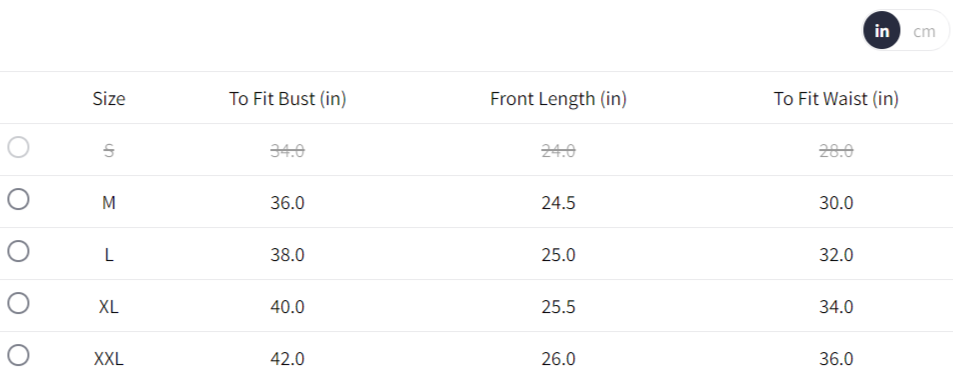Image resolution: width=953 pixels, height=376 pixels.
Task: Select size L radio button
Action: pyautogui.click(x=18, y=251)
